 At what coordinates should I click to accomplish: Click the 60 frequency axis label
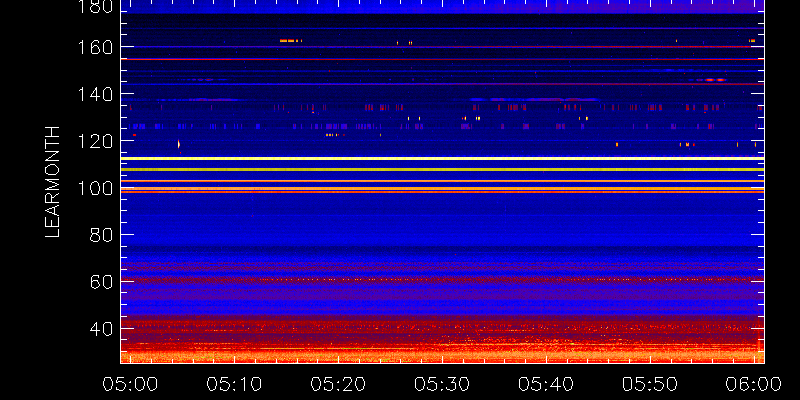point(102,282)
